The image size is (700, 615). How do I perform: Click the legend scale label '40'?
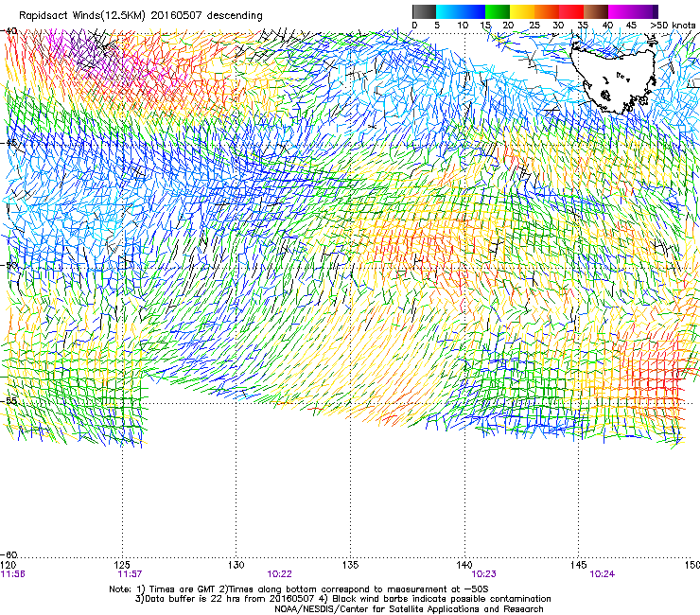click(x=607, y=26)
